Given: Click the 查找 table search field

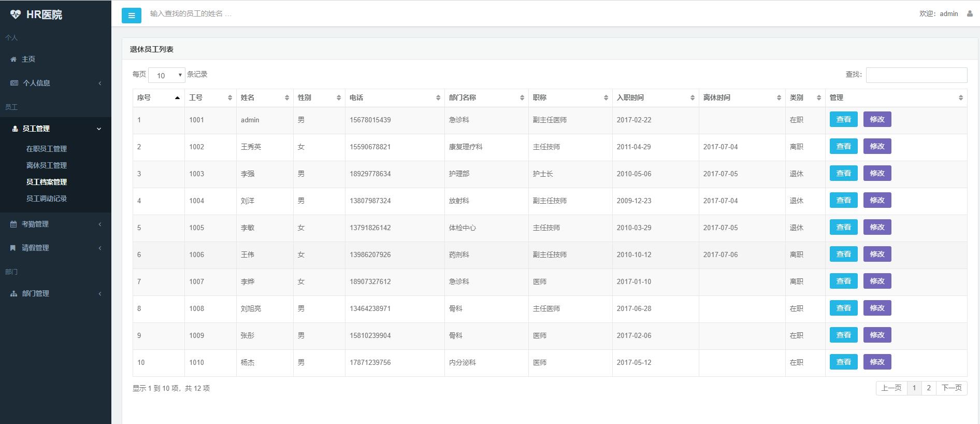Looking at the screenshot, I should pos(916,75).
